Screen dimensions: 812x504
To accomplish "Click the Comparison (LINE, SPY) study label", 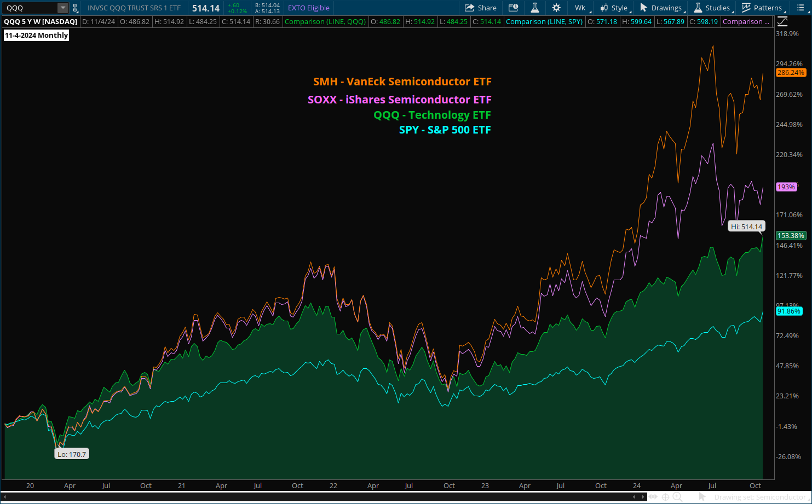I will (x=544, y=22).
